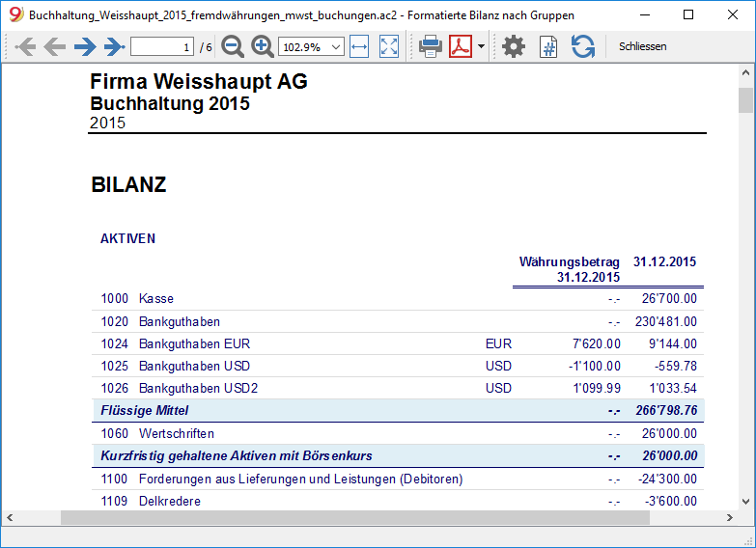756x548 pixels.
Task: Click the amount 26'700.00
Action: [669, 298]
